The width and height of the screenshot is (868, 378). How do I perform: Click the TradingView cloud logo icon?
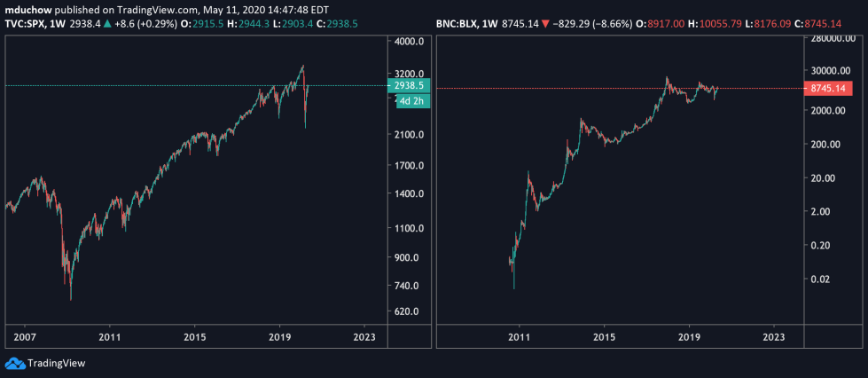point(14,363)
